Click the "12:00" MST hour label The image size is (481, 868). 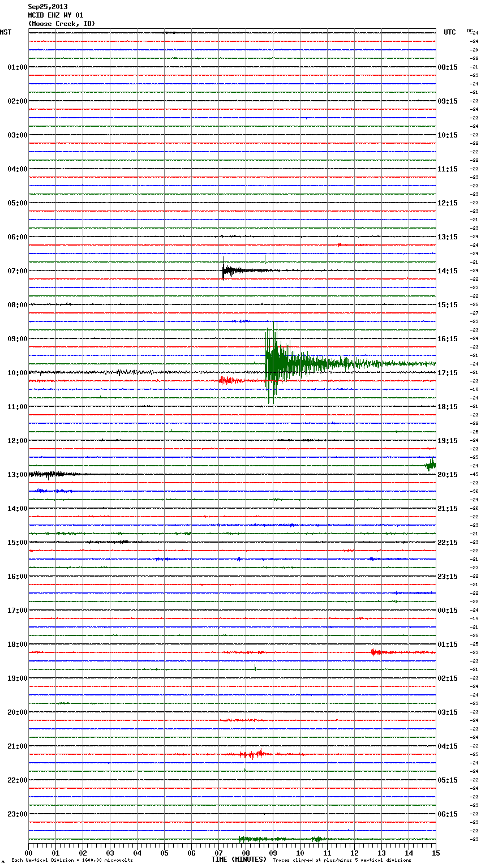[x=18, y=441]
